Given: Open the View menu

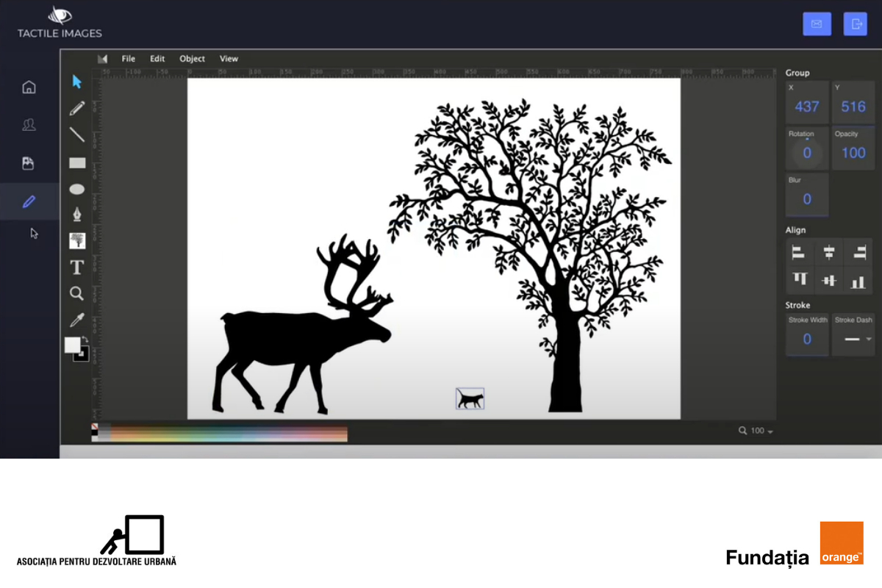Looking at the screenshot, I should coord(229,58).
